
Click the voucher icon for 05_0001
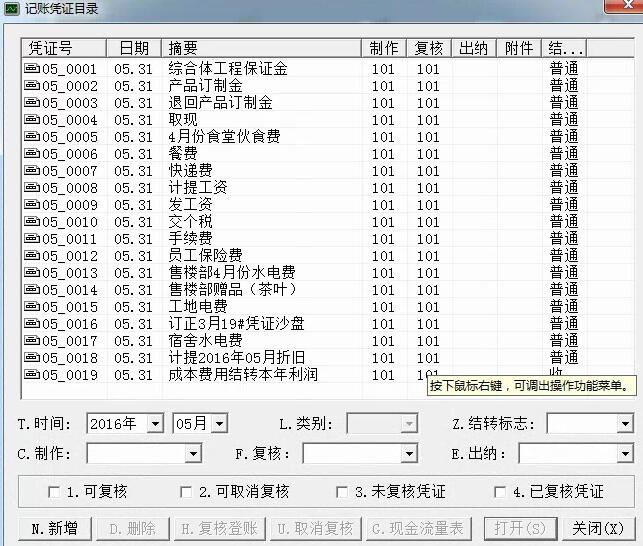(32, 69)
